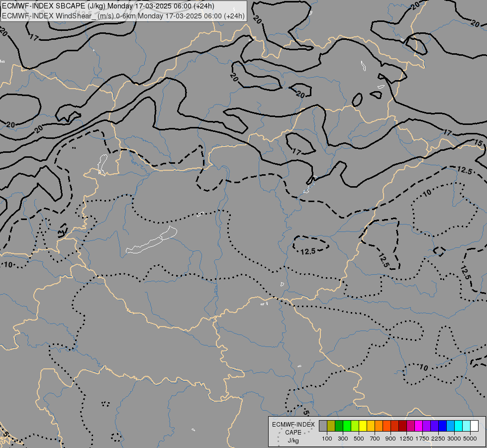Screen dimensions: 487x448
Task: Select the cyan legend swatch
Action: (x=458, y=426)
